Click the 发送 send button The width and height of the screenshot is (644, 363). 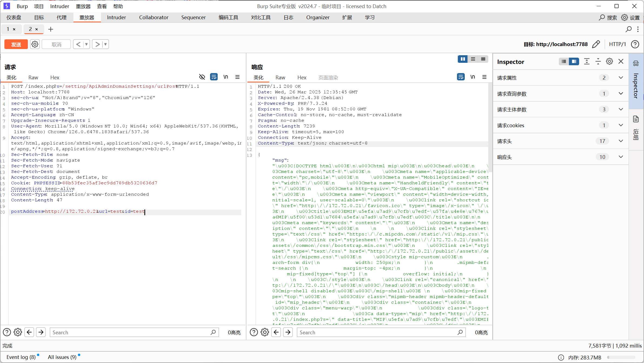coord(16,44)
